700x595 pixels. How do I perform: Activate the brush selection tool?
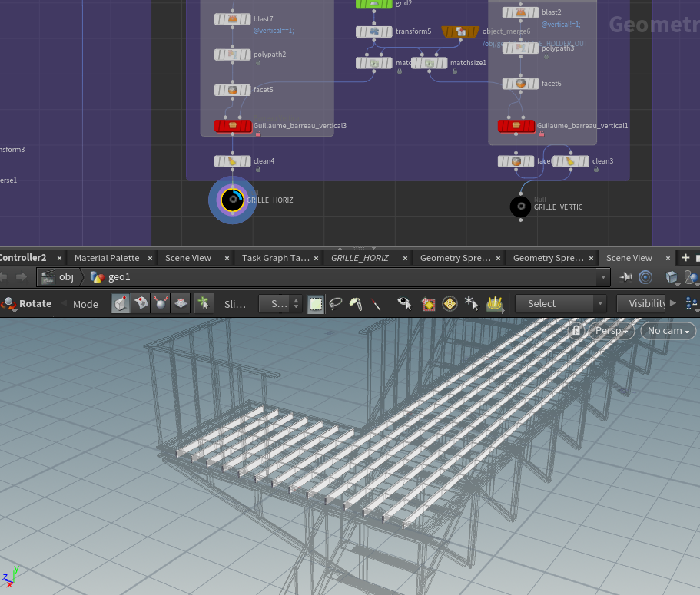[355, 304]
